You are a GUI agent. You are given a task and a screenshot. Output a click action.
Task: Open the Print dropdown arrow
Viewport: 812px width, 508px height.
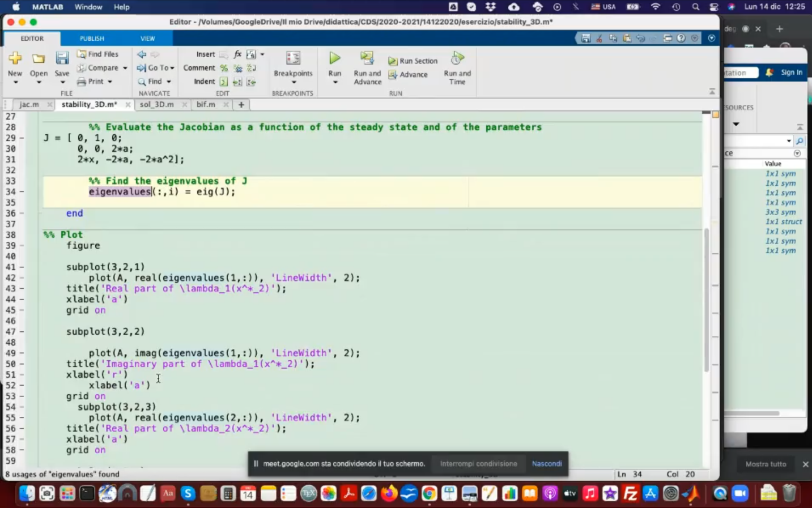[110, 82]
